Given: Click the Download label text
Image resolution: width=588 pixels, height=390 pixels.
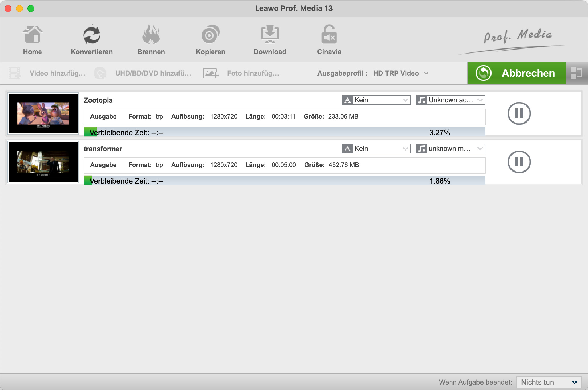Looking at the screenshot, I should point(270,52).
